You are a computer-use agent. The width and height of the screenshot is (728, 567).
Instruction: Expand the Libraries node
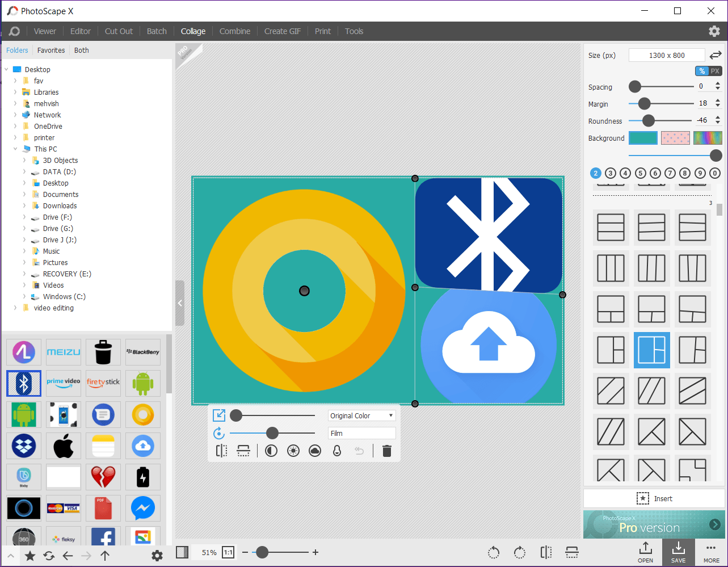click(x=15, y=92)
